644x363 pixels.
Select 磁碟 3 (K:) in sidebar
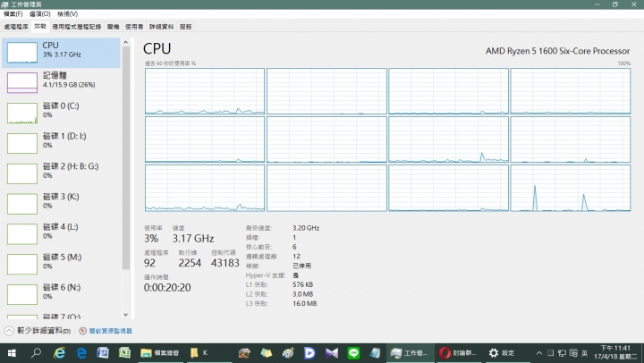coord(61,204)
